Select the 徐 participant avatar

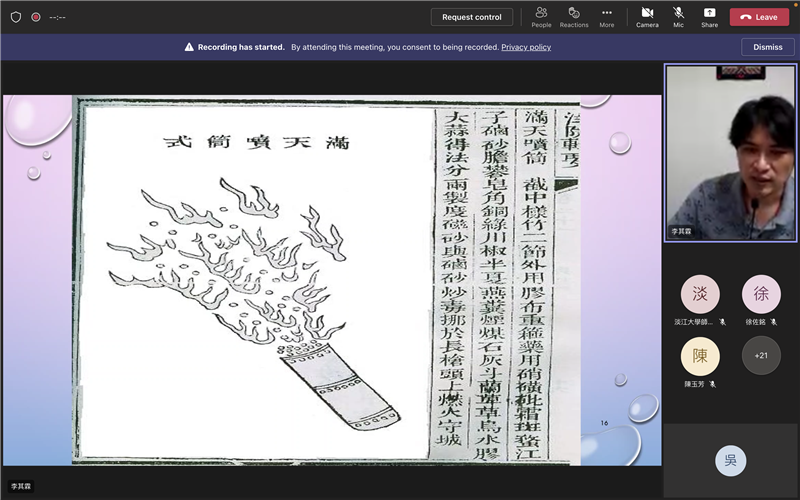click(761, 295)
